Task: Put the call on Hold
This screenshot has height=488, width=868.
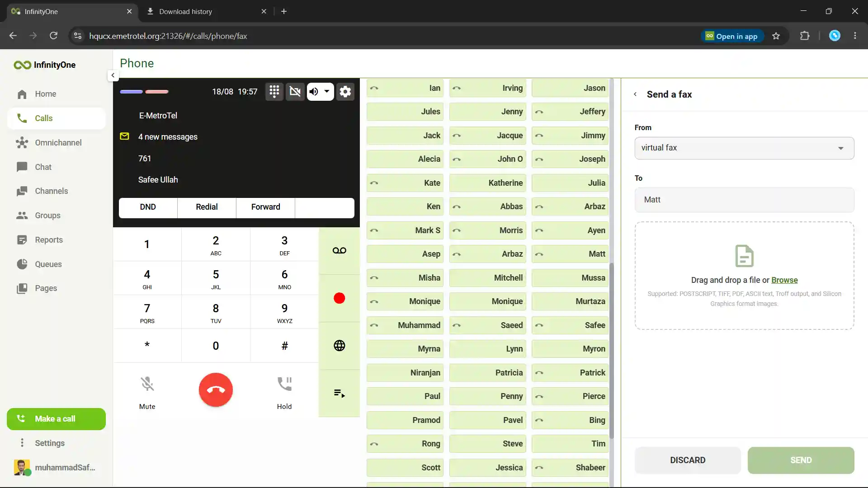Action: click(x=284, y=393)
